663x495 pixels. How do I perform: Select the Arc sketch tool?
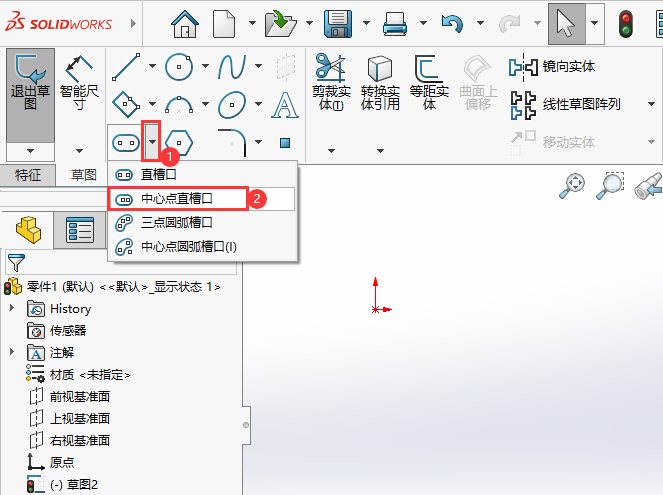[x=179, y=104]
